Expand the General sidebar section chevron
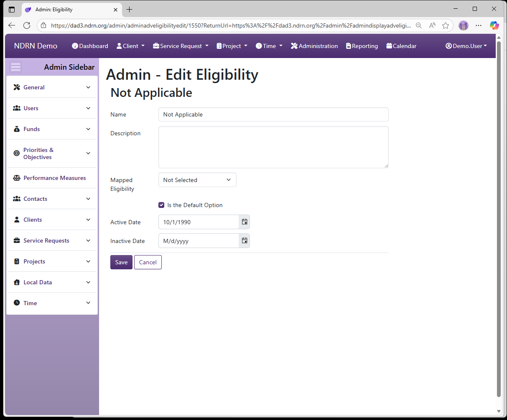This screenshot has height=420, width=507. coord(88,87)
